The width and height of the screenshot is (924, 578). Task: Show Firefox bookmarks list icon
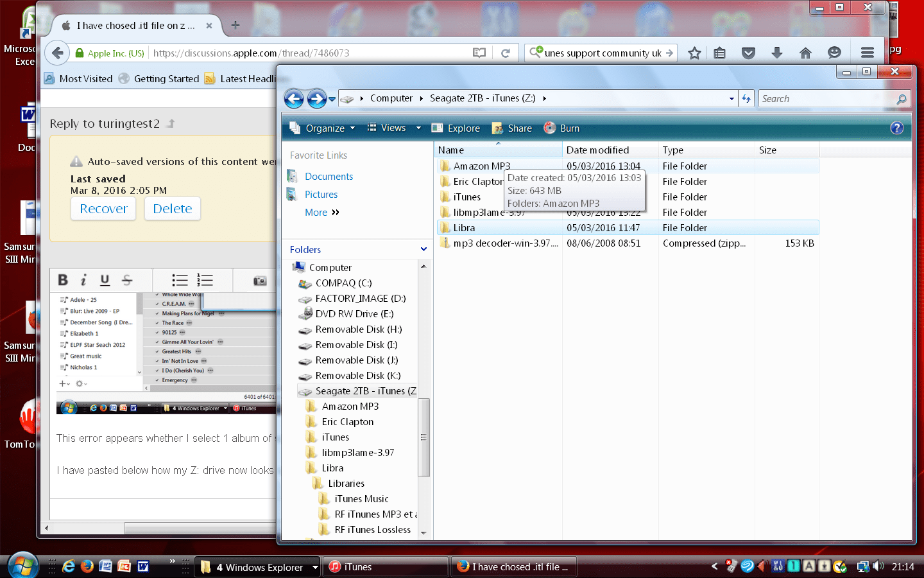coord(720,53)
